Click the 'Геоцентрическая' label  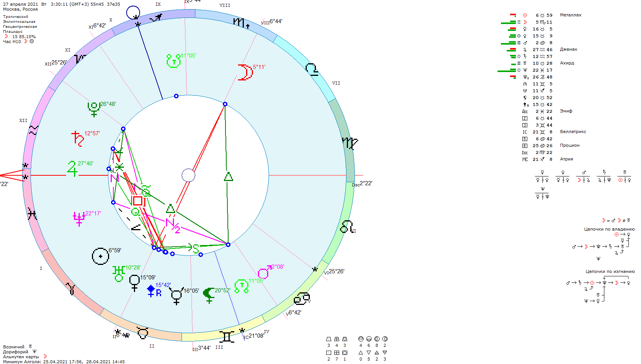coord(20,27)
